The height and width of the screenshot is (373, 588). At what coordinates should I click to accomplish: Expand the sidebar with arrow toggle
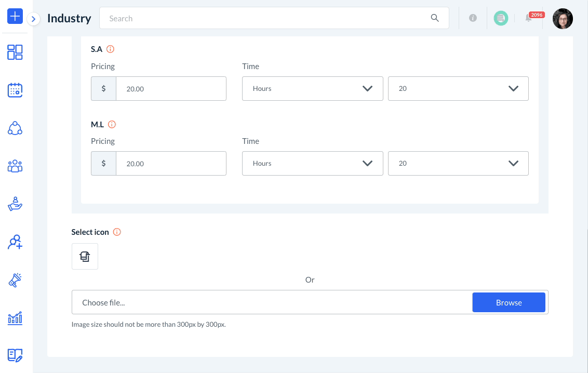pyautogui.click(x=33, y=19)
